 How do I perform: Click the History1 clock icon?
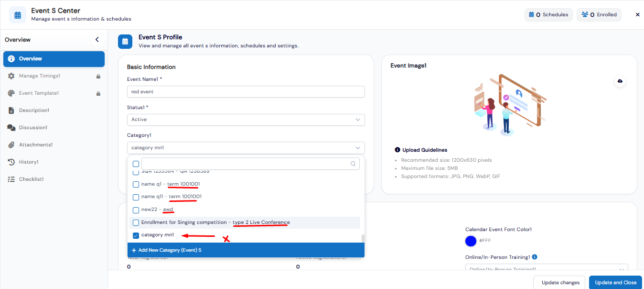click(x=11, y=162)
